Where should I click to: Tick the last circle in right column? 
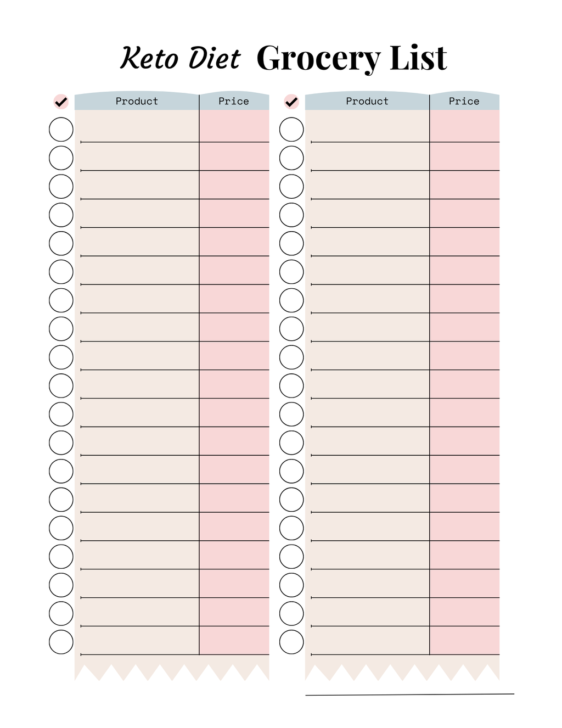pos(291,642)
